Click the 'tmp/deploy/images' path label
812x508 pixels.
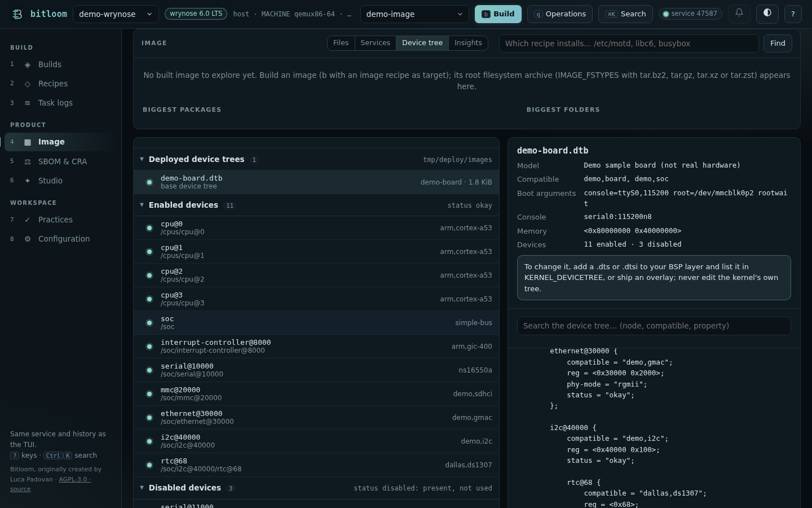click(x=457, y=160)
